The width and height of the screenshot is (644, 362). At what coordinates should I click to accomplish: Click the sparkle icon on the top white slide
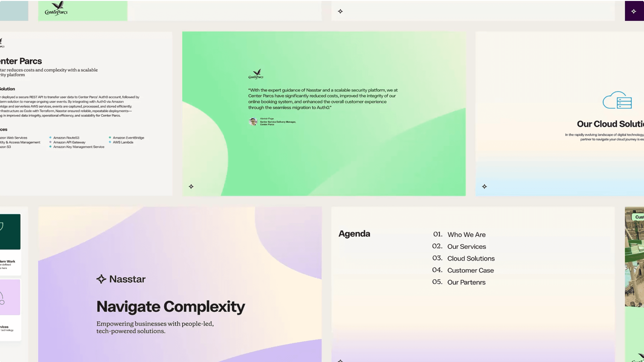(340, 11)
